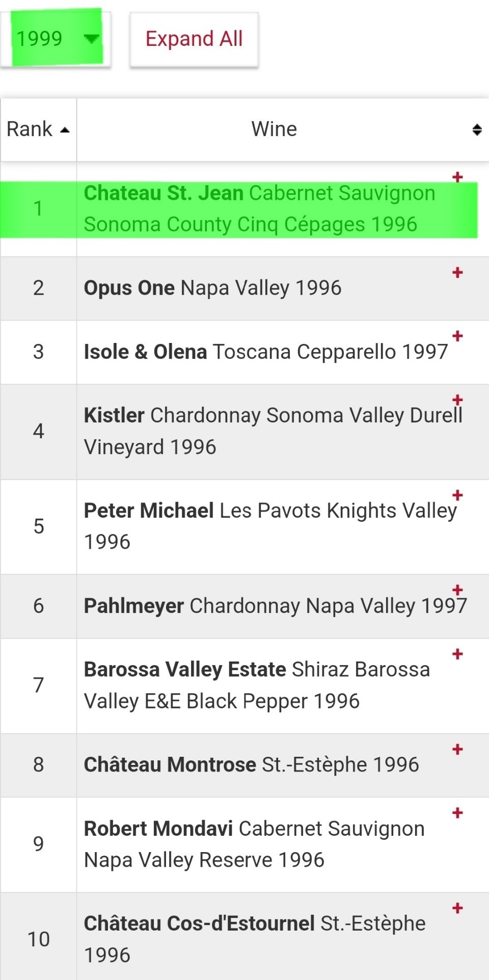Screen dimensions: 489x980
Task: Select the Opus One Napa Valley wine
Action: pyautogui.click(x=212, y=288)
